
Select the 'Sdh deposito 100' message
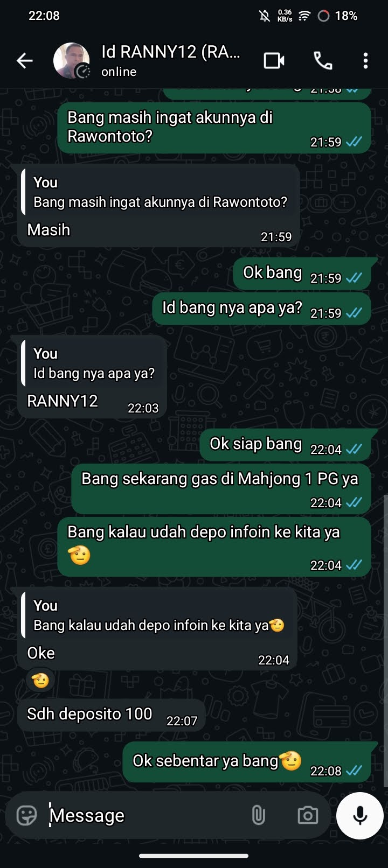pos(111,715)
